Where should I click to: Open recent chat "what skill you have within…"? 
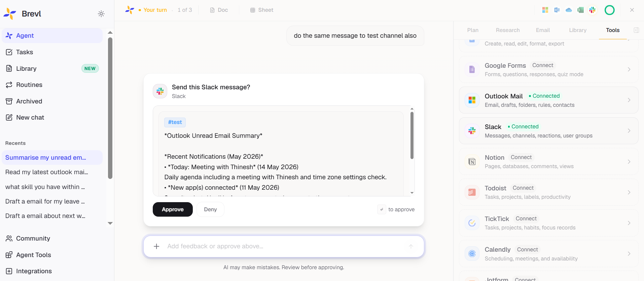[x=52, y=187]
